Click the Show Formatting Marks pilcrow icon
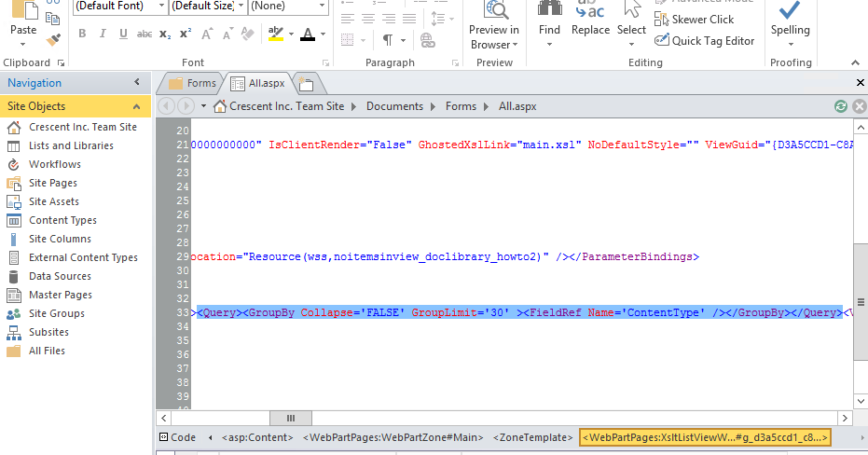The height and width of the screenshot is (455, 868). click(388, 40)
